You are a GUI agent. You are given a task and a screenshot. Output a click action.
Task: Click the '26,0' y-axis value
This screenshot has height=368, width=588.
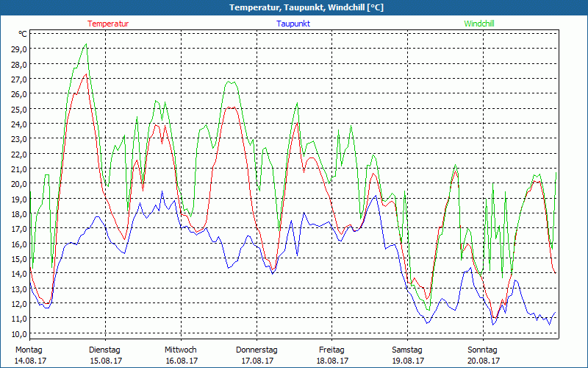coord(19,94)
